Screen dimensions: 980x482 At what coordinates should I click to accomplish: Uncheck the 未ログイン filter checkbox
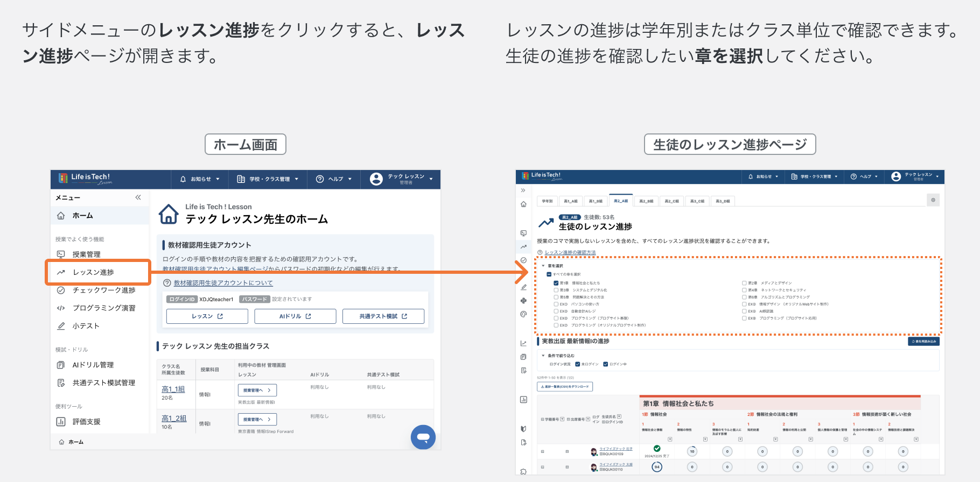(578, 364)
